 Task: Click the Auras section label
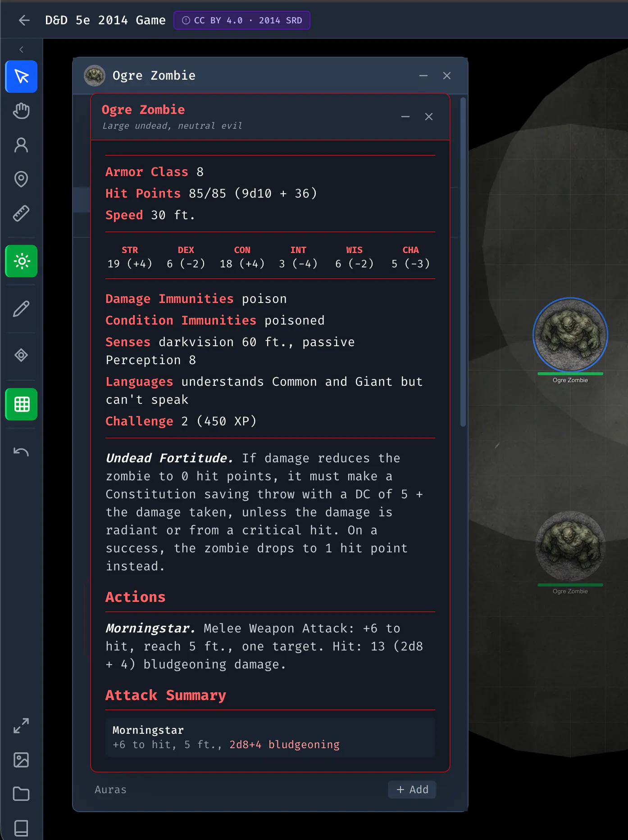pyautogui.click(x=110, y=790)
